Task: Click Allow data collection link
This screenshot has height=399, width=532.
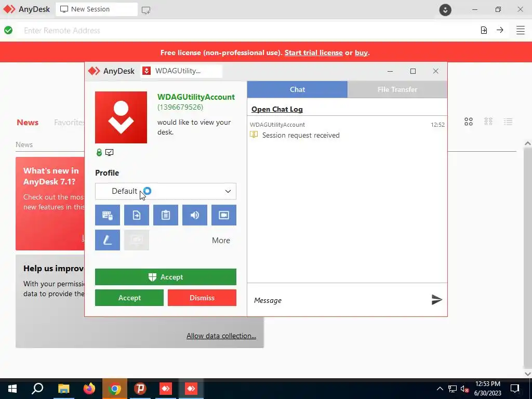Action: click(x=221, y=336)
